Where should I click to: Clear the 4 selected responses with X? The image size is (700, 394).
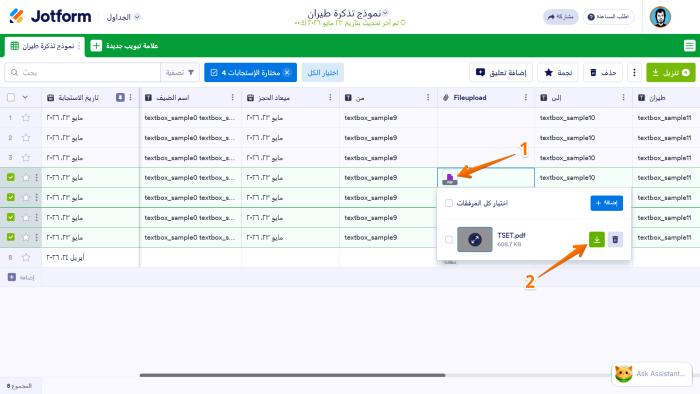point(287,72)
